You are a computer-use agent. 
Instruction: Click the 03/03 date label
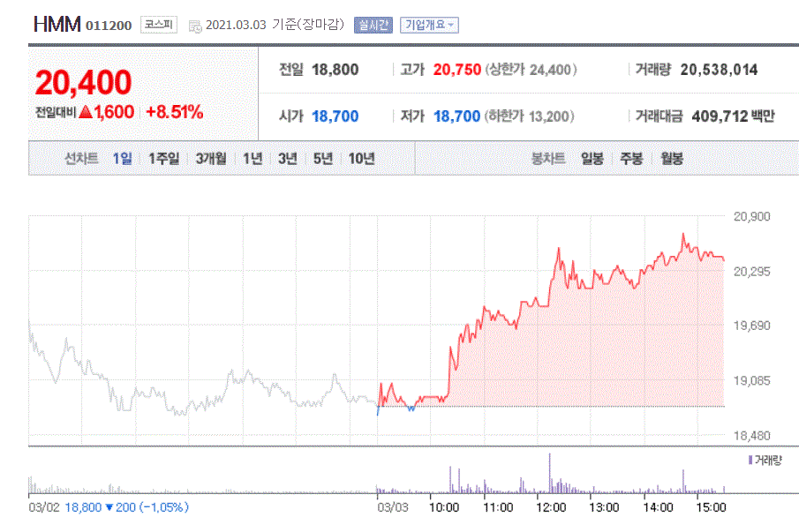pyautogui.click(x=393, y=507)
